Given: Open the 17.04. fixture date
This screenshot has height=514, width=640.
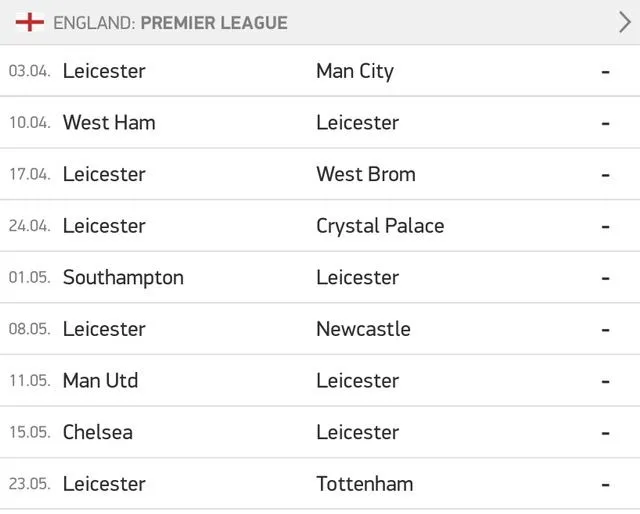Looking at the screenshot, I should 29,174.
